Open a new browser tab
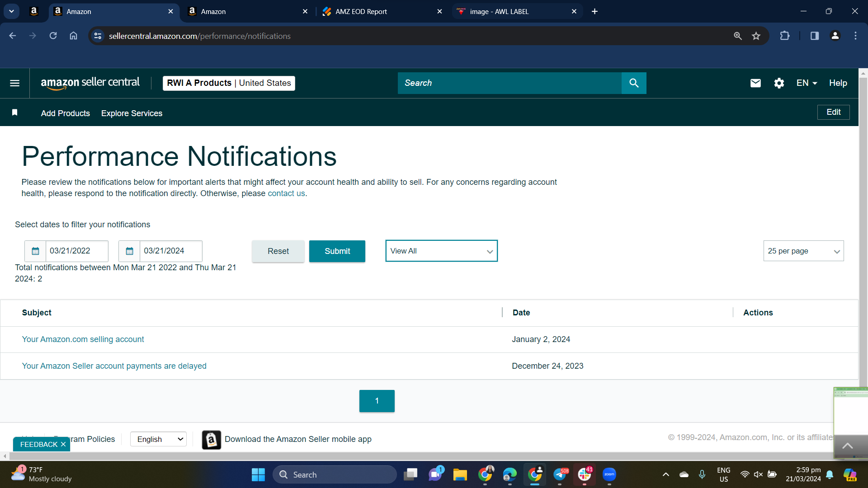868x488 pixels. 594,11
